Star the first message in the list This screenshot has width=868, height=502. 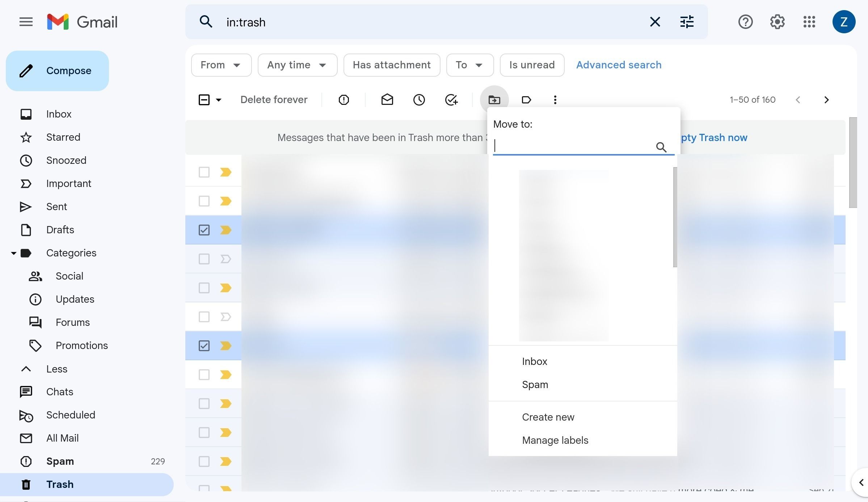(x=226, y=172)
